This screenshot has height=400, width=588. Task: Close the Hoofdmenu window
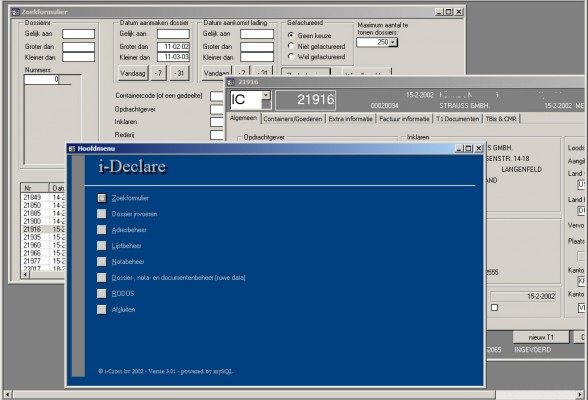click(478, 148)
